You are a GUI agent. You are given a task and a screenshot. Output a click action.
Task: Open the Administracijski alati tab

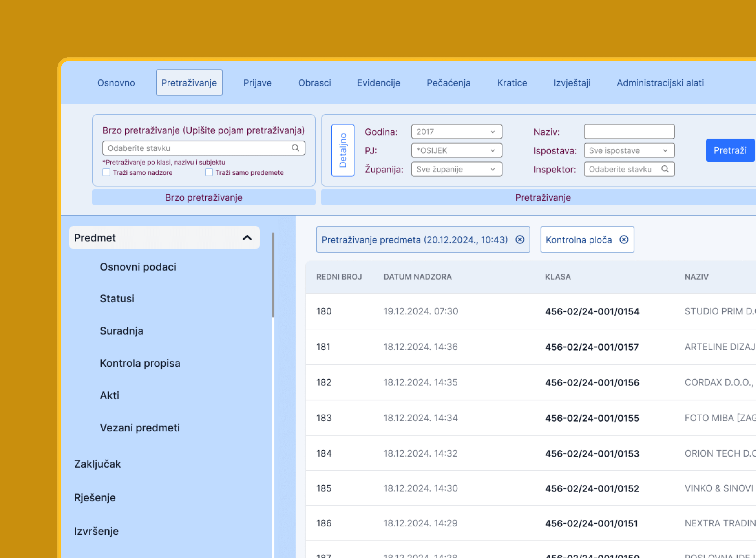(660, 83)
